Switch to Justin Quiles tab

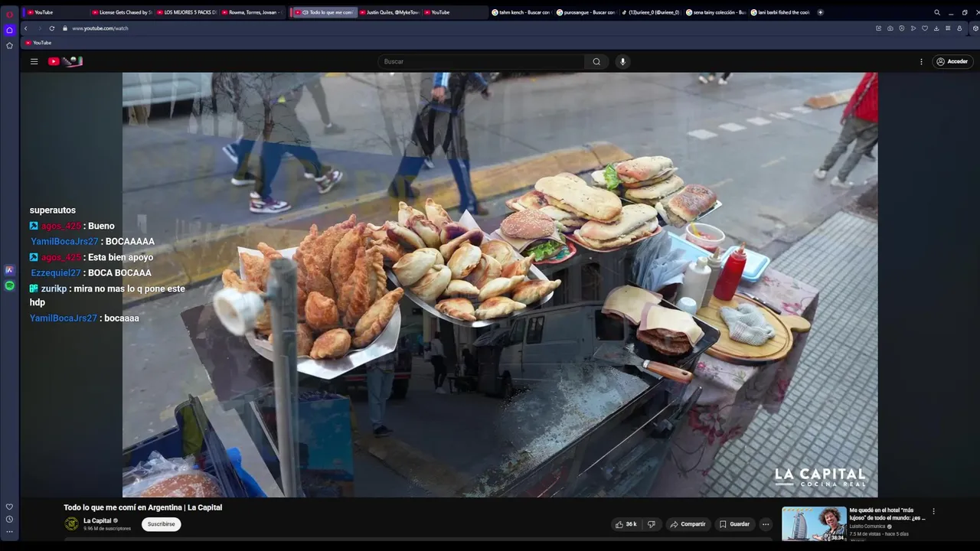coord(389,12)
